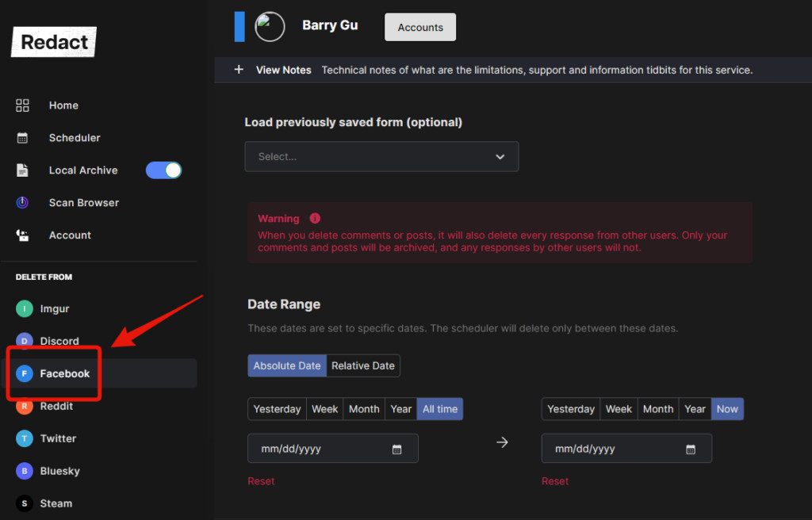Select the Twitter service icon
812x520 pixels.
25,438
